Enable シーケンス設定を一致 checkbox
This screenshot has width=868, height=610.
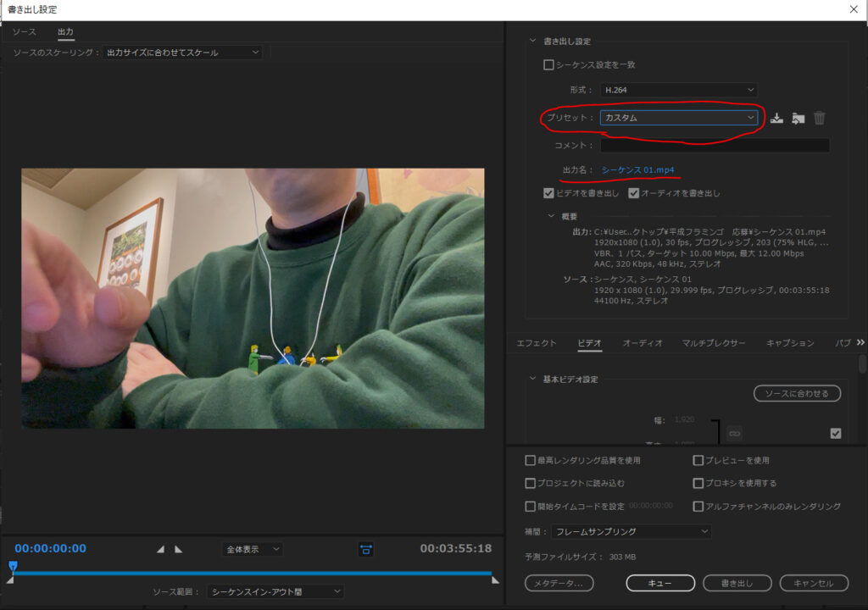[x=548, y=64]
